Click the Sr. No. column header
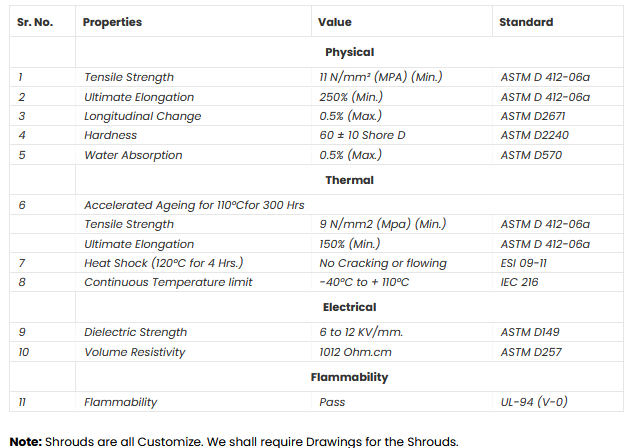 35,22
